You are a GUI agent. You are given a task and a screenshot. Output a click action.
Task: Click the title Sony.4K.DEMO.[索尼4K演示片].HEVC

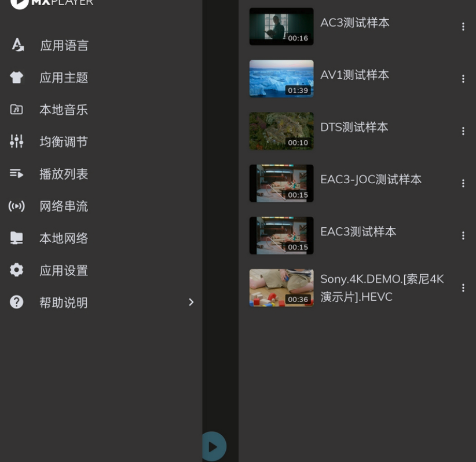[x=382, y=288]
